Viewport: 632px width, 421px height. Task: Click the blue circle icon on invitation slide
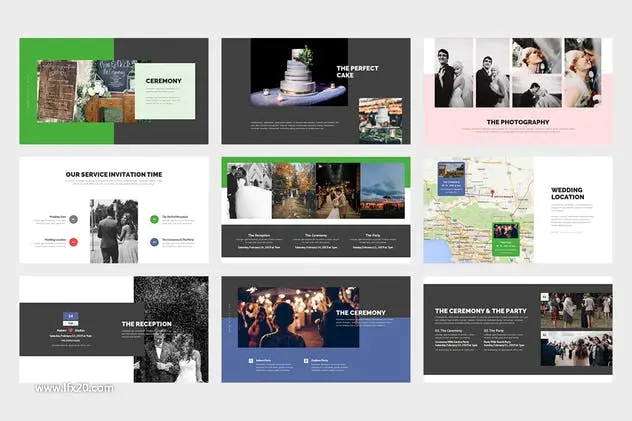tap(154, 242)
